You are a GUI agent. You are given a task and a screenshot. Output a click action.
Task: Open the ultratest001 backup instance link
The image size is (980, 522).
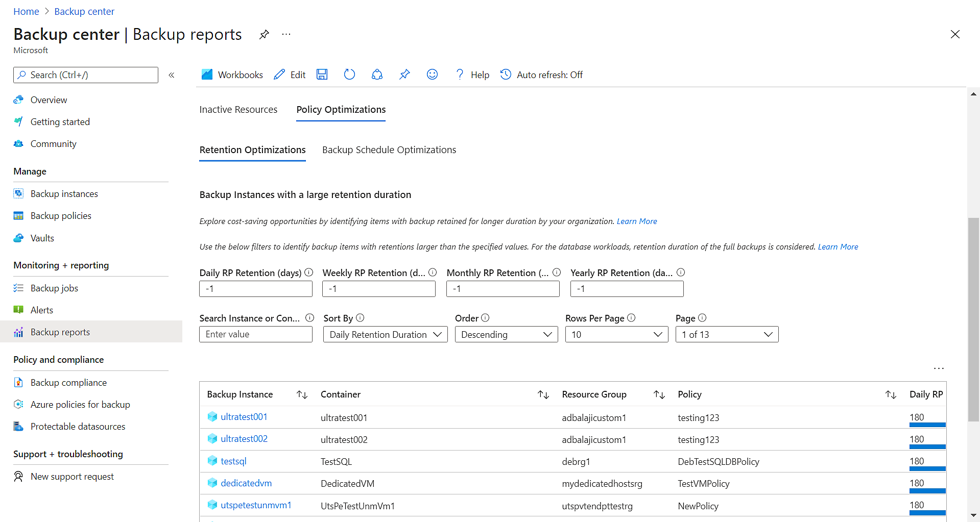pos(244,417)
